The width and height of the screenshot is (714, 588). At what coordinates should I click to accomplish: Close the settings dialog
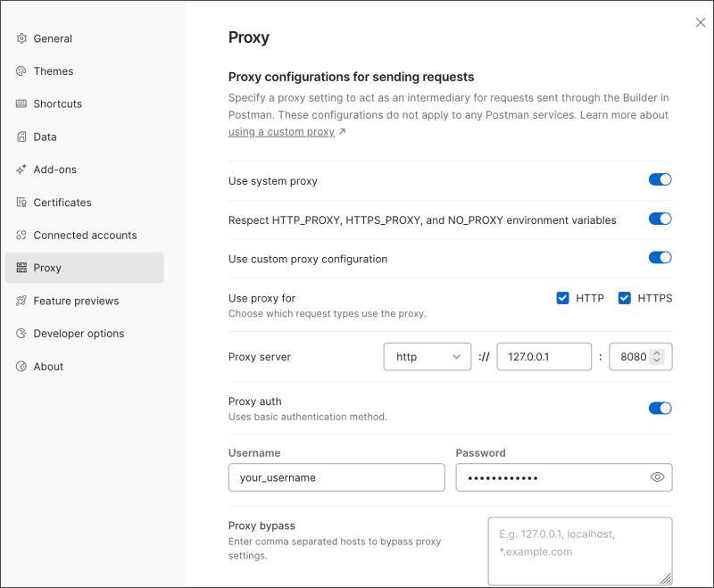[x=701, y=23]
